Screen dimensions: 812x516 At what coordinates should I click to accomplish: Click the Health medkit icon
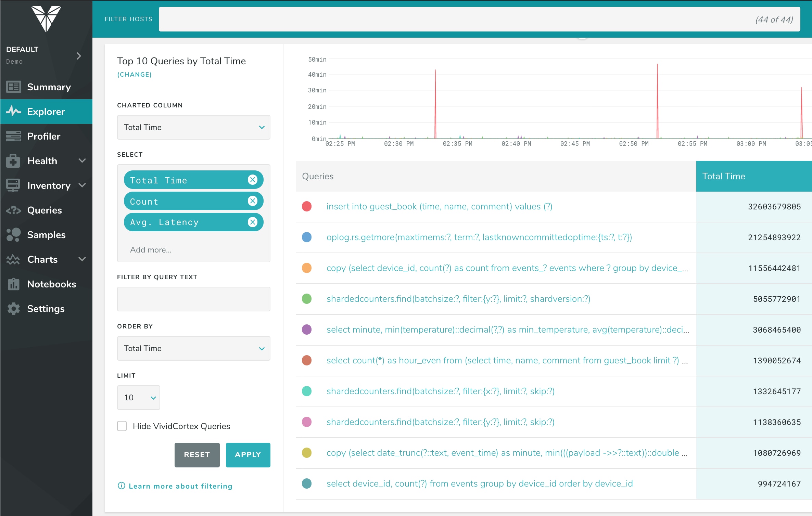click(13, 161)
